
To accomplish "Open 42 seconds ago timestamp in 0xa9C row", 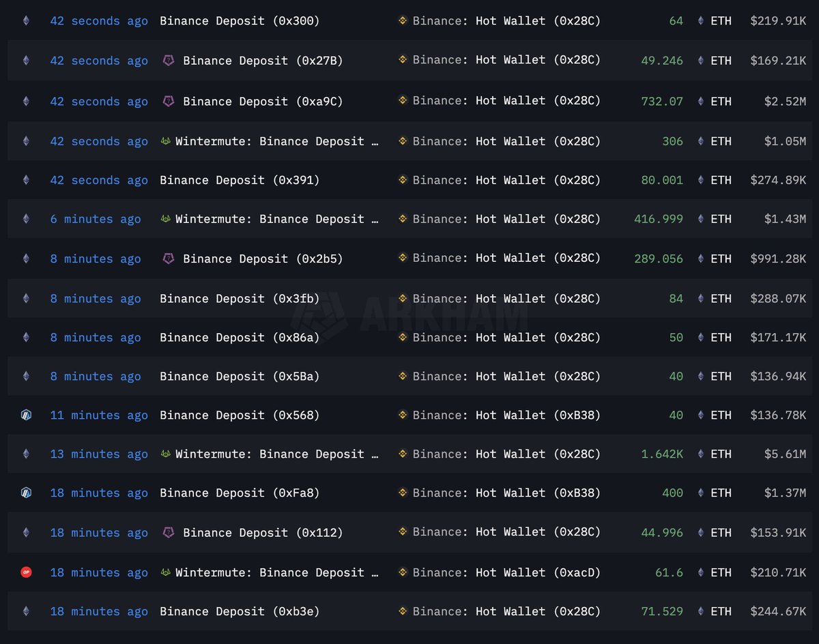I will click(x=99, y=101).
